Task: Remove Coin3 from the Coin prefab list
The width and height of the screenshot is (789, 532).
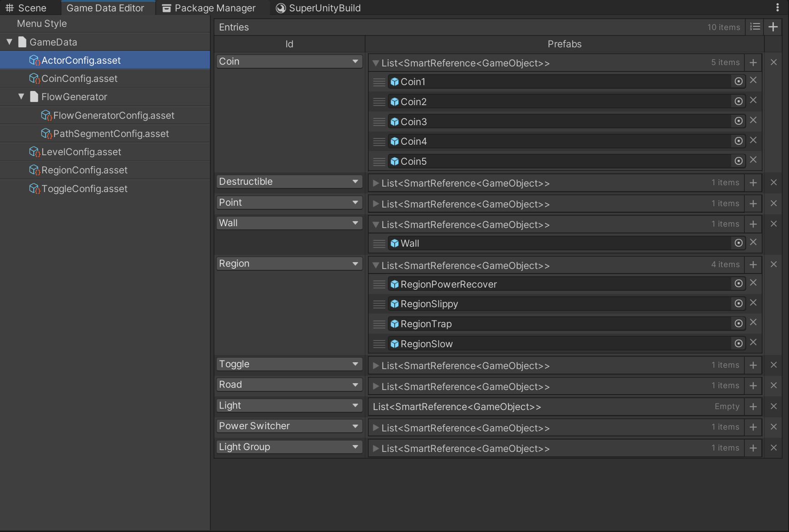Action: tap(753, 120)
